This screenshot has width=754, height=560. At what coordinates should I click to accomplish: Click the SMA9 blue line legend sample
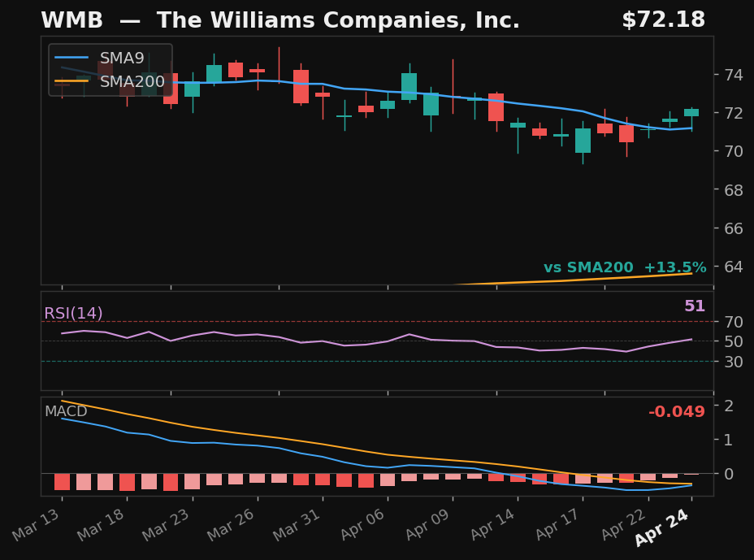[x=73, y=58]
